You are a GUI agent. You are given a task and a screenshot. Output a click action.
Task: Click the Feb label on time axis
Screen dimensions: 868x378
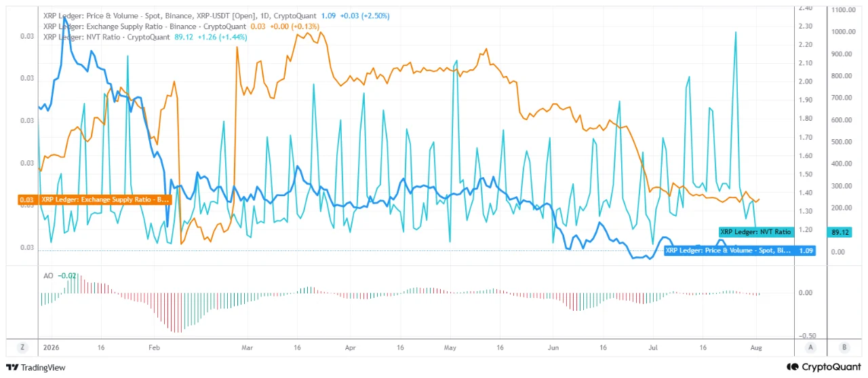(153, 347)
